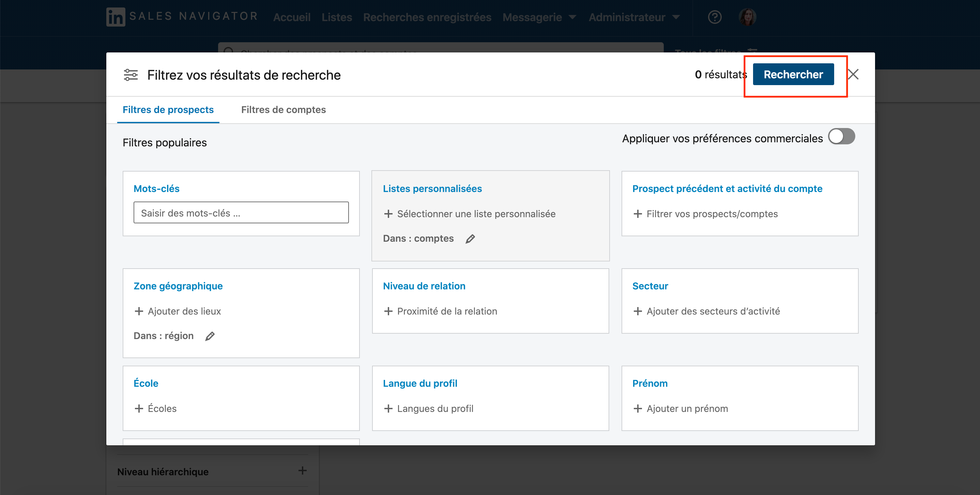Focus the 'Saisir des mots-clés' input field
The height and width of the screenshot is (495, 980).
241,212
